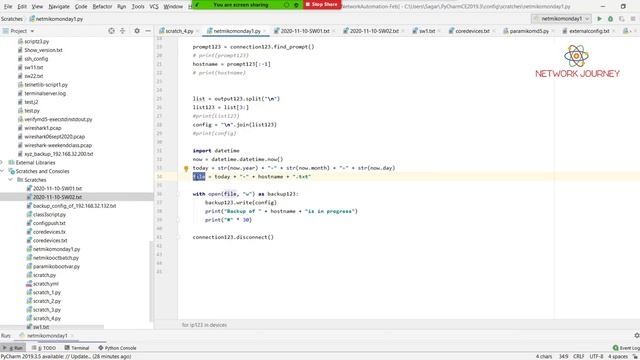
Task: Click UTF-8 encoding in status bar
Action: click(596, 357)
